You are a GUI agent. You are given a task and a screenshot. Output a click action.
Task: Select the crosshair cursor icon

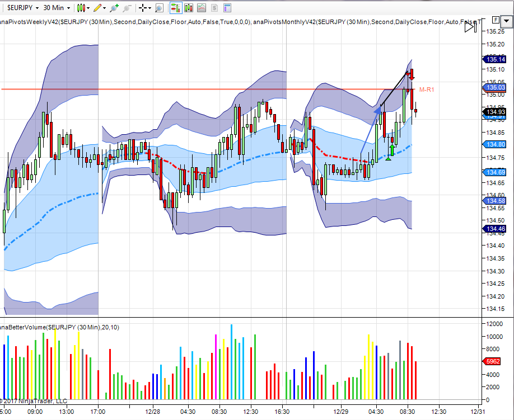143,8
